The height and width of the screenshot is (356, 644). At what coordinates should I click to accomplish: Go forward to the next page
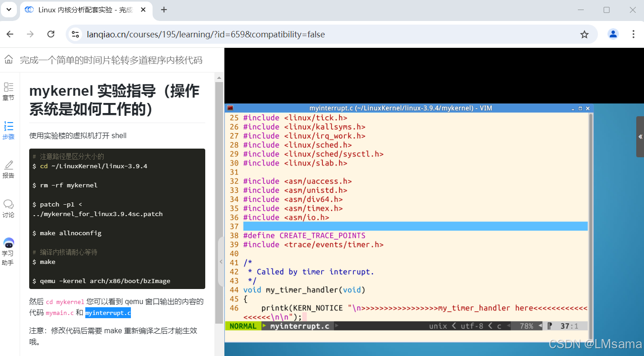pos(31,34)
